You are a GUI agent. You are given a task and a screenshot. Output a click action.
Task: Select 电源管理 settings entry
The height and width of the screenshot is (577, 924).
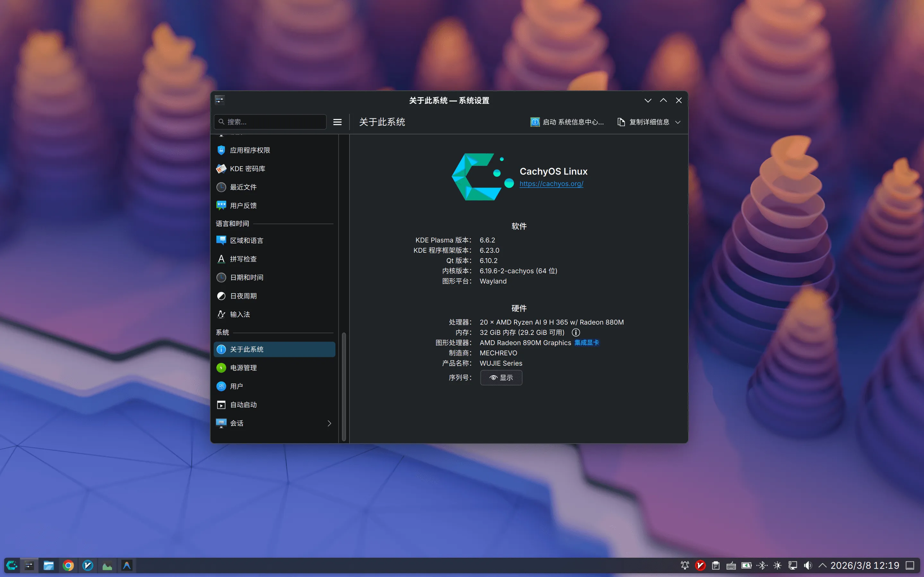pyautogui.click(x=243, y=368)
